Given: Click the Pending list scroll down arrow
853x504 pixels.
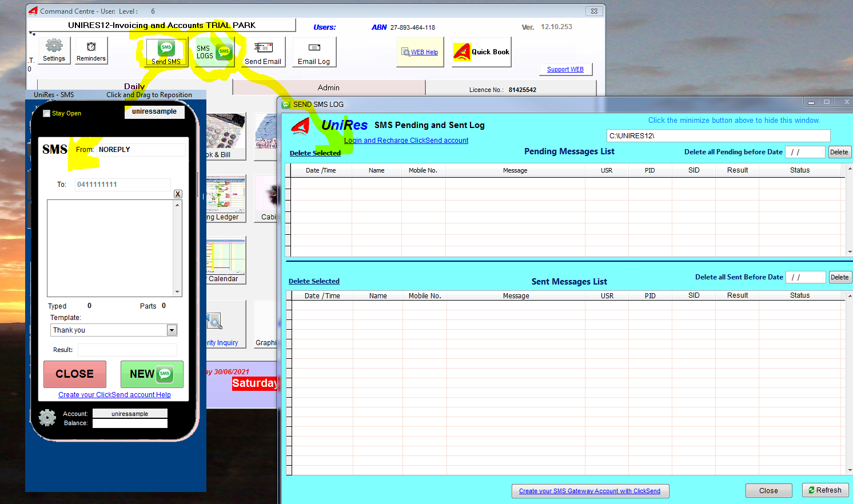Looking at the screenshot, I should [x=850, y=252].
